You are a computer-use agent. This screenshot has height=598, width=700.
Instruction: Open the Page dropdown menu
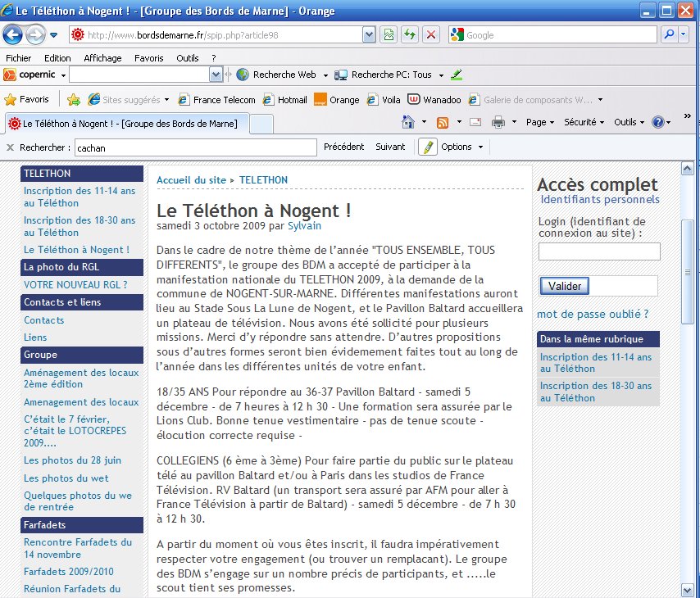click(540, 122)
